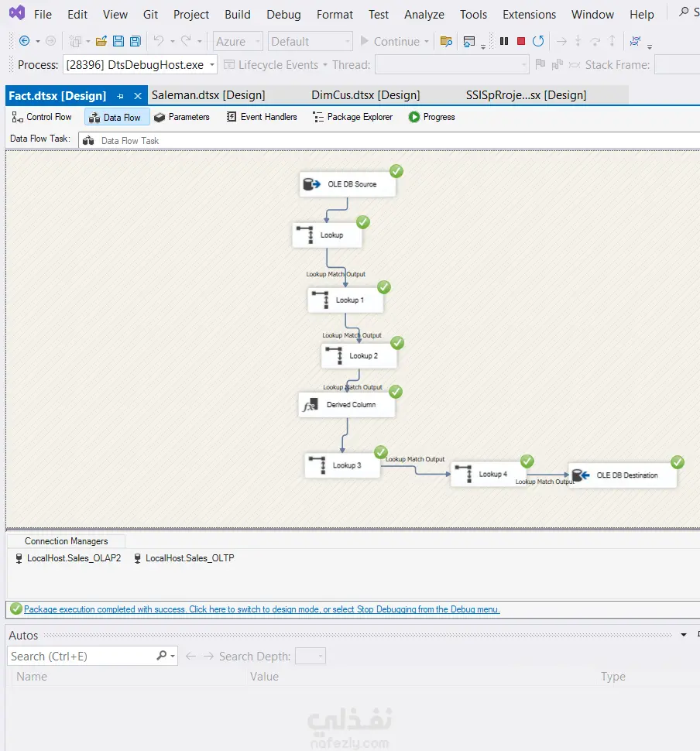The image size is (700, 751).
Task: Open the Search Depth dropdown in Autos
Action: [311, 657]
